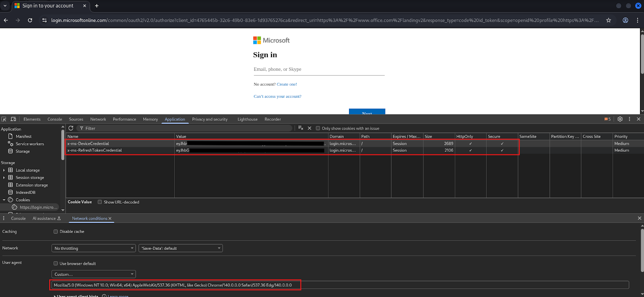
Task: Activate the DevTools inspect element picker
Action: 4,119
